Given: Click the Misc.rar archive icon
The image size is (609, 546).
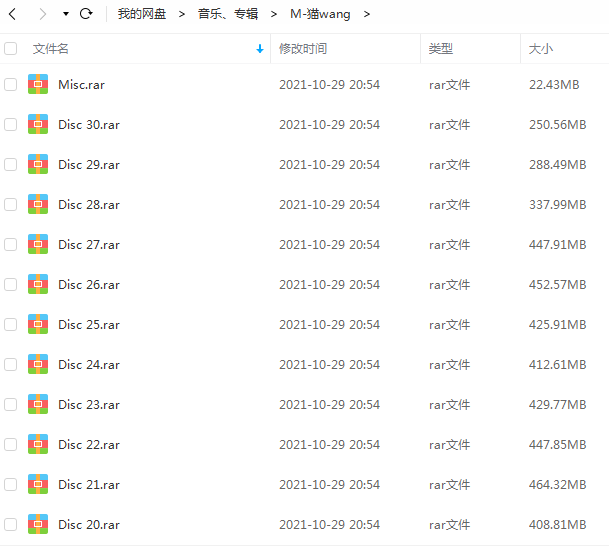Looking at the screenshot, I should [38, 85].
